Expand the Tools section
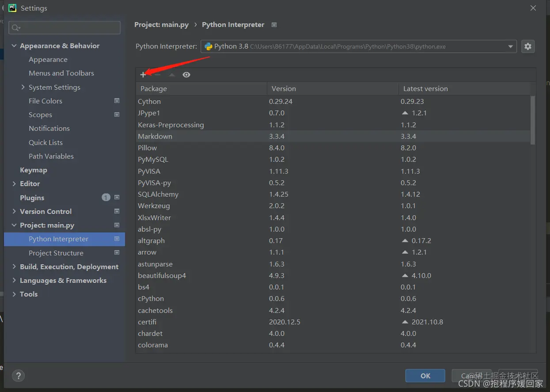This screenshot has width=550, height=392. 14,294
